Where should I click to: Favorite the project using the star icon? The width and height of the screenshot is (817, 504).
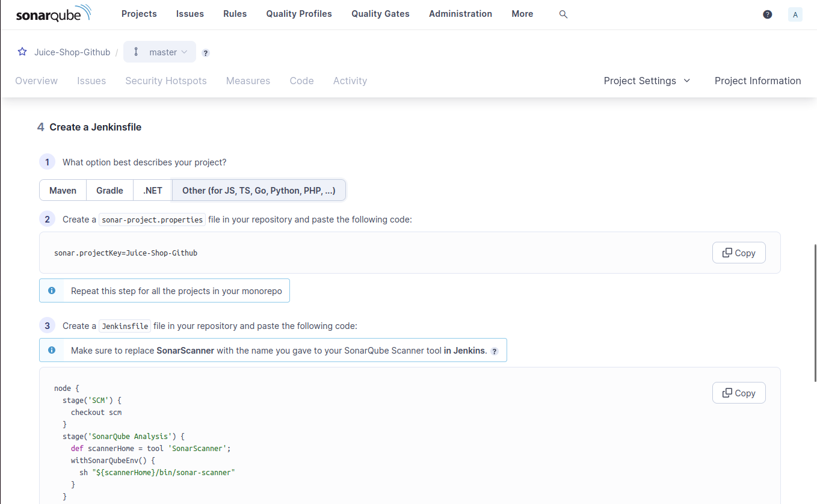tap(22, 52)
